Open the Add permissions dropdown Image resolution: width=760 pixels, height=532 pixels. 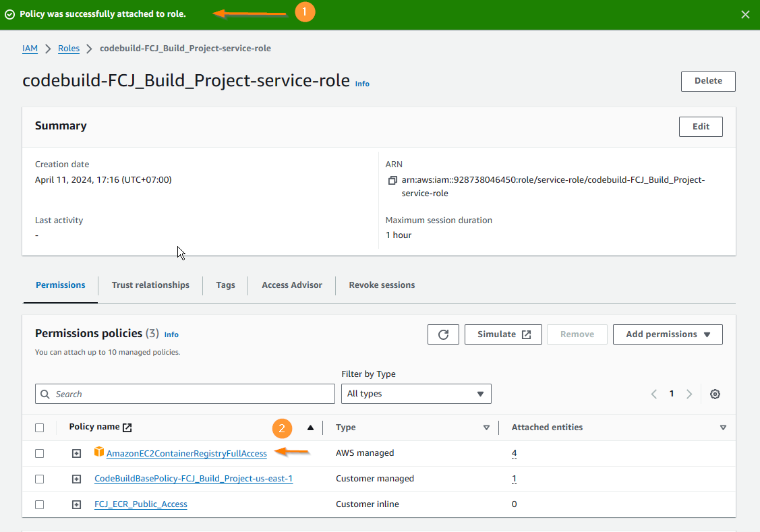668,334
